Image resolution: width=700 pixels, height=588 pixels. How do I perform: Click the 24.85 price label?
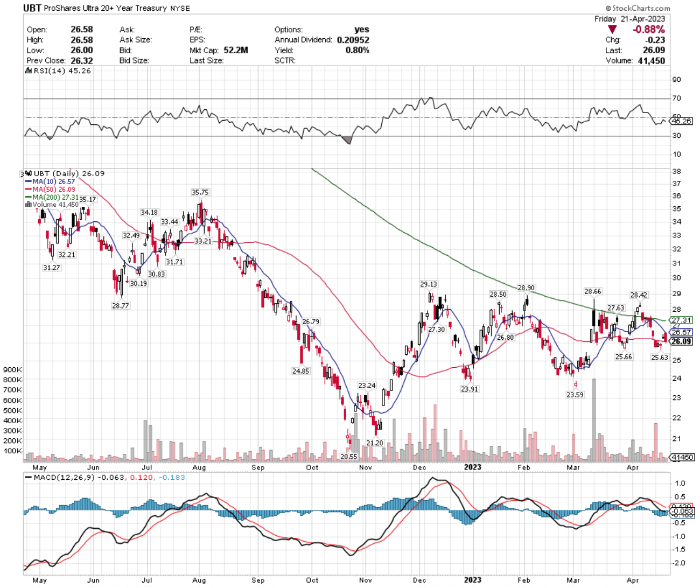pos(300,371)
